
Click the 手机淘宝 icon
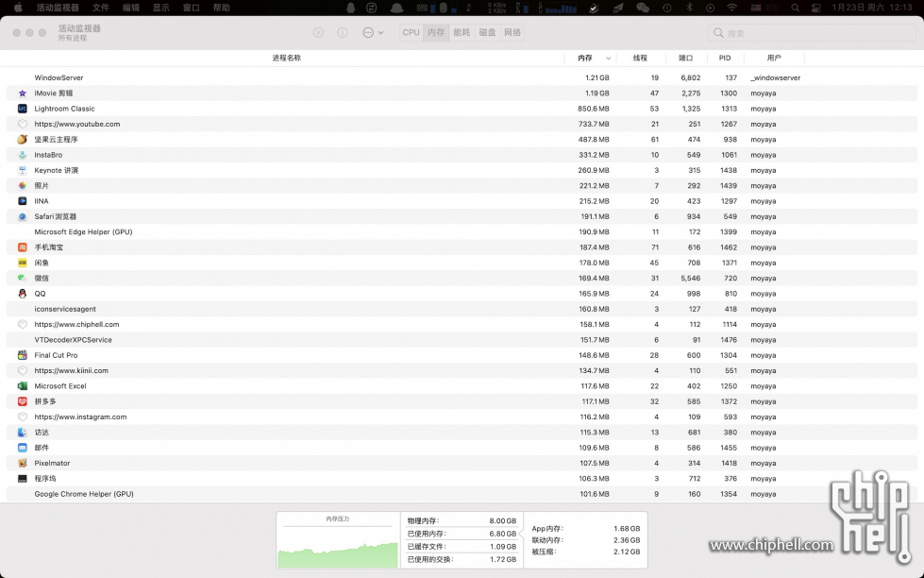[23, 247]
